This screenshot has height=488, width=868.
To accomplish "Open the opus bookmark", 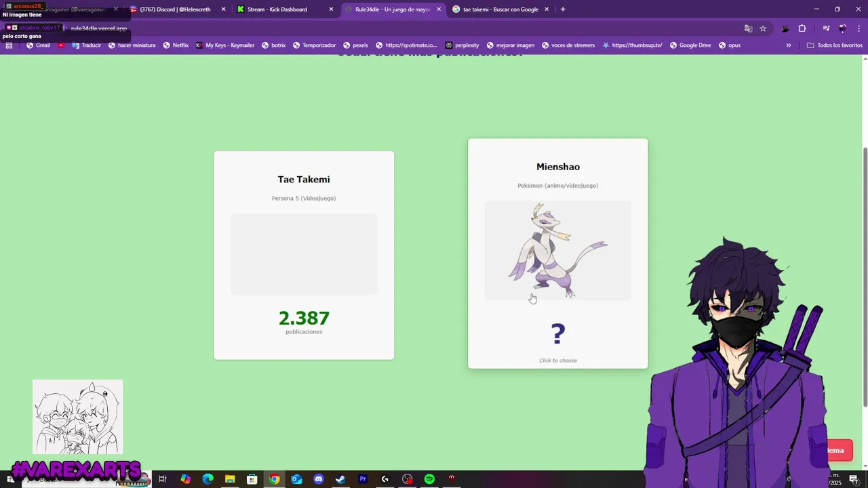I will (730, 45).
